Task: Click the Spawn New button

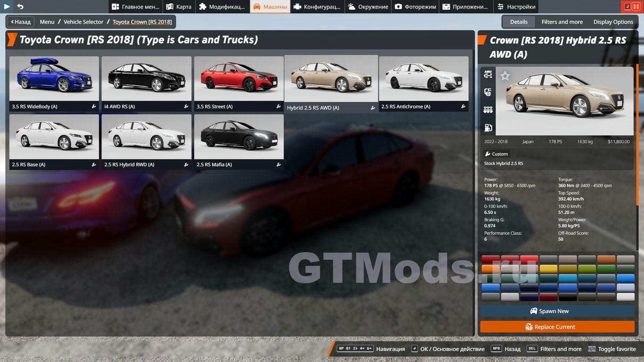Action: [x=557, y=311]
